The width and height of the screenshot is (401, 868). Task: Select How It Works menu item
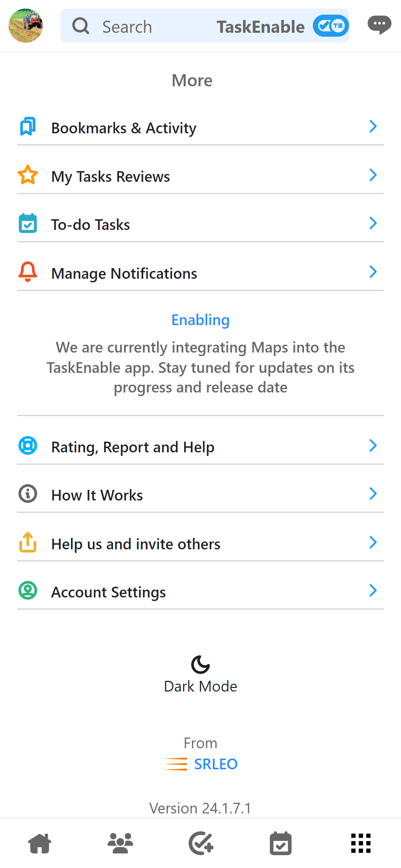(x=97, y=495)
